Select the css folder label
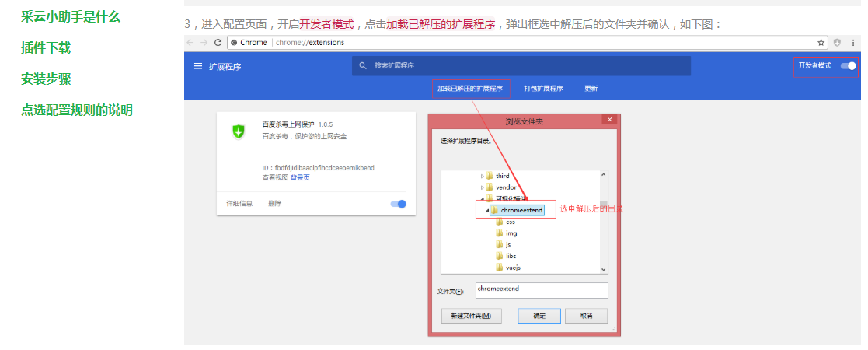 point(511,222)
